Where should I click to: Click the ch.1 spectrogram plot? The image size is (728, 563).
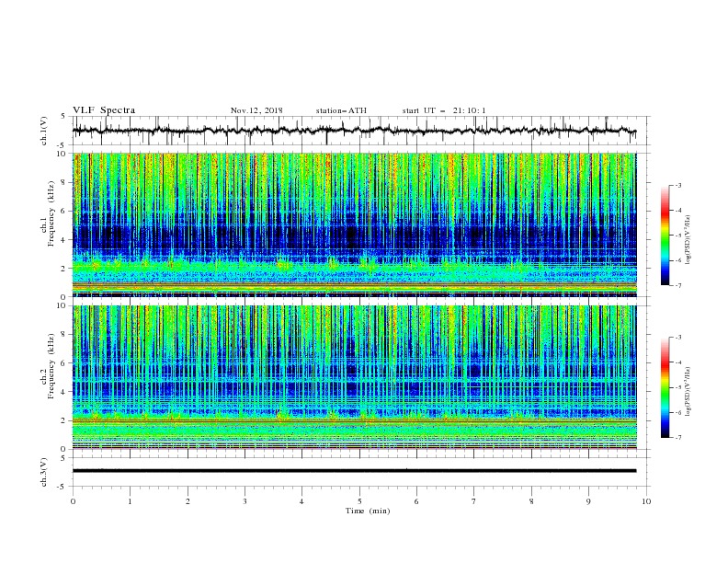pos(355,224)
